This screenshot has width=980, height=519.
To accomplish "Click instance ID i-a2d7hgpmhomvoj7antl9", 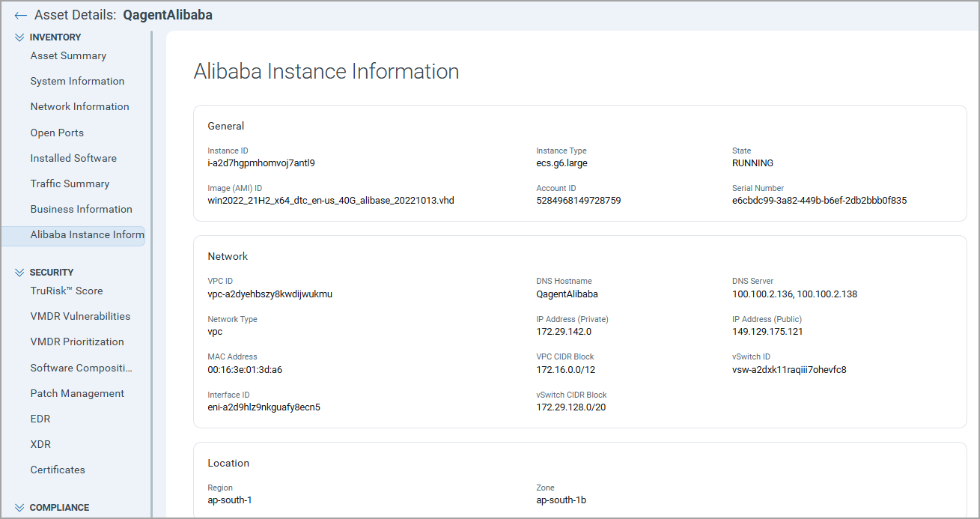I will coord(261,163).
